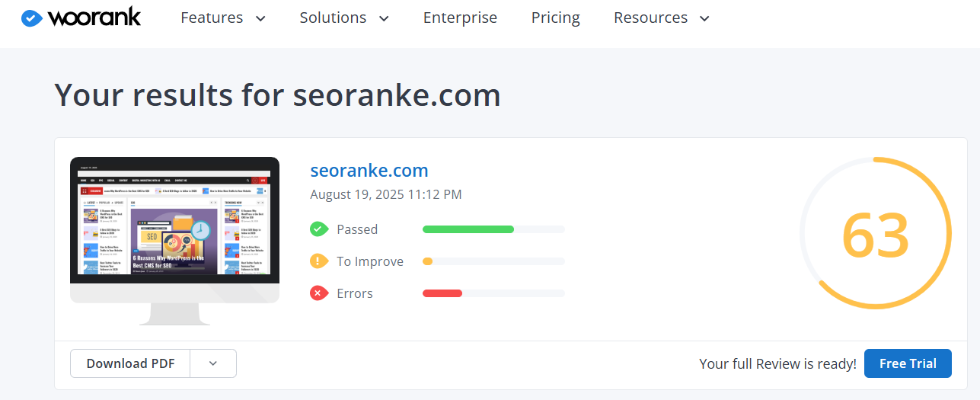Screen dimensions: 980x400
Task: Click the green Passed progress bar
Action: click(x=468, y=229)
